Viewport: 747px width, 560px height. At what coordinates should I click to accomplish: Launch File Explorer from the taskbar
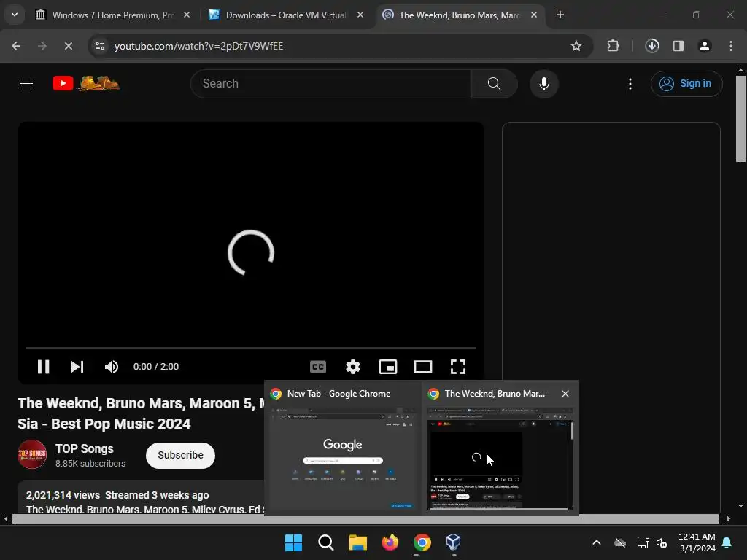tap(357, 542)
